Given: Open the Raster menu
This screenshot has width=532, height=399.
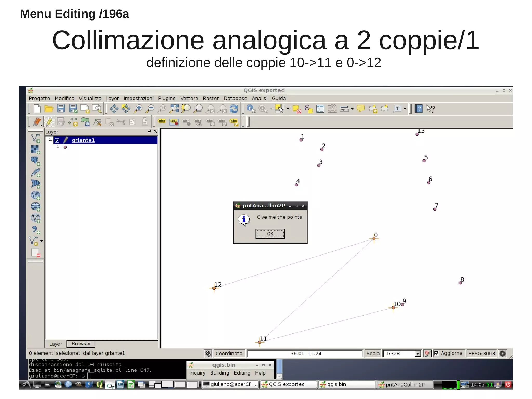Looking at the screenshot, I should (x=211, y=98).
